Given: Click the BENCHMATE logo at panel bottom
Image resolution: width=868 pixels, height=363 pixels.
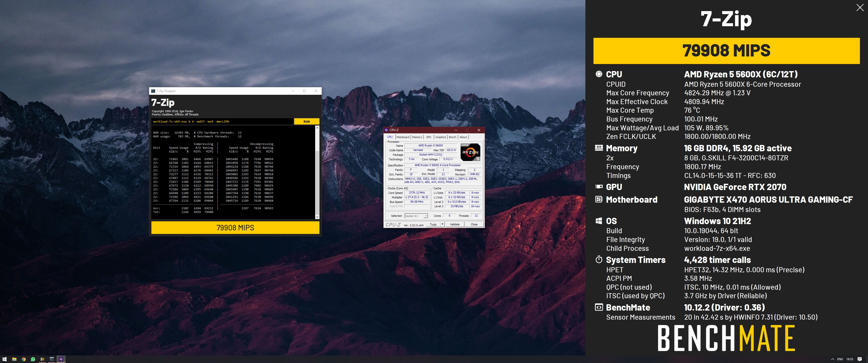Looking at the screenshot, I should (726, 338).
